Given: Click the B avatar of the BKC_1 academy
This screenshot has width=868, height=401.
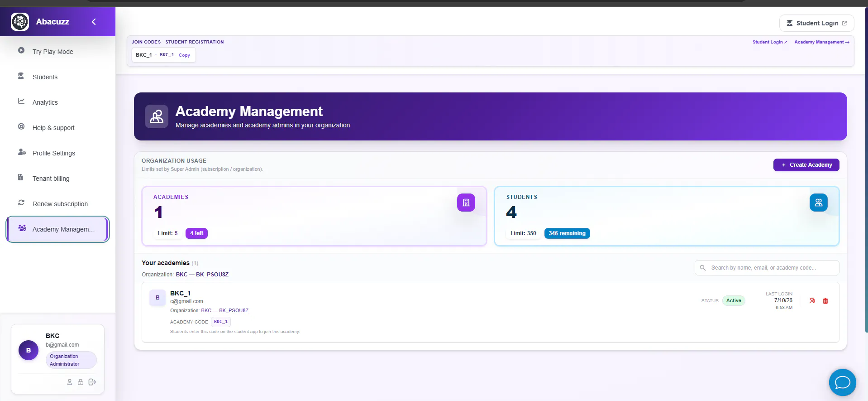Looking at the screenshot, I should point(157,298).
